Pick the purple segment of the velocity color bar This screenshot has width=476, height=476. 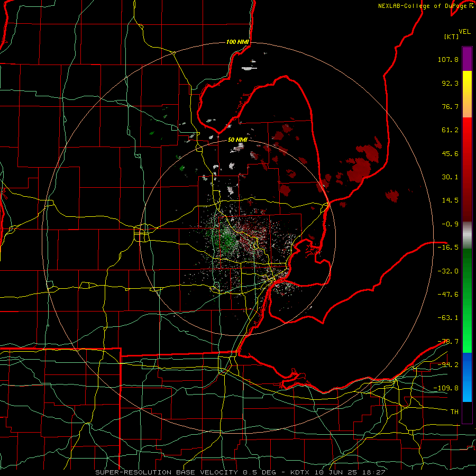467,59
